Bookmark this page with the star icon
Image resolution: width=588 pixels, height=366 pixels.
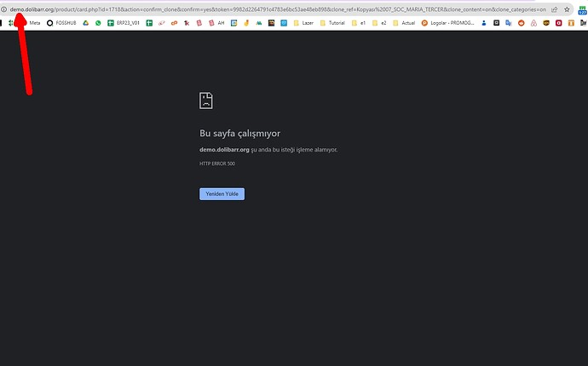coord(567,9)
